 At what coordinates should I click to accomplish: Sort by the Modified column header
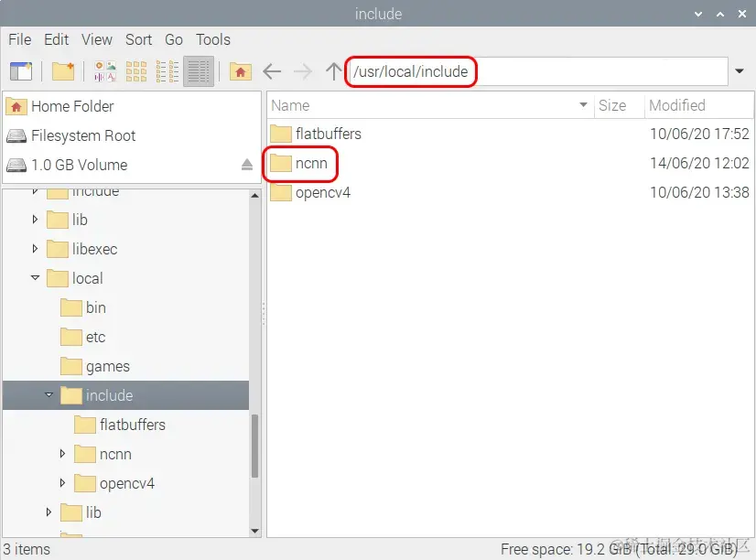click(698, 105)
